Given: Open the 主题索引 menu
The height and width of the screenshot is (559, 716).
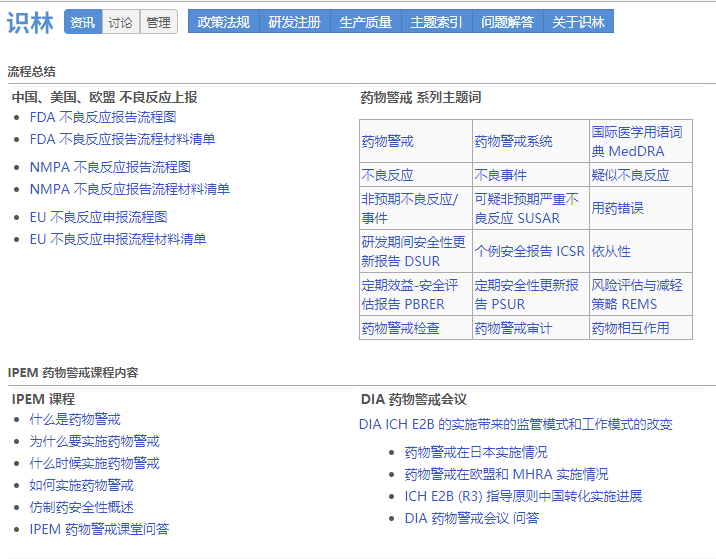Looking at the screenshot, I should tap(437, 22).
